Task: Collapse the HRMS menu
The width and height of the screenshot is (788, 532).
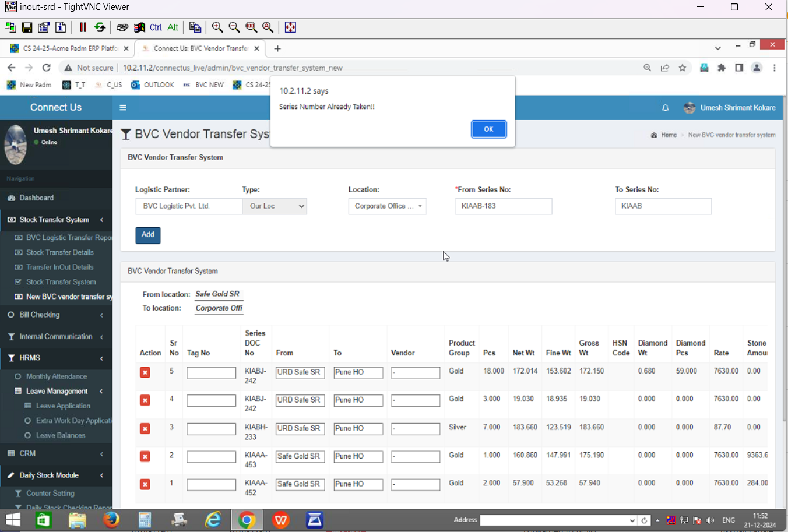Action: coord(56,358)
